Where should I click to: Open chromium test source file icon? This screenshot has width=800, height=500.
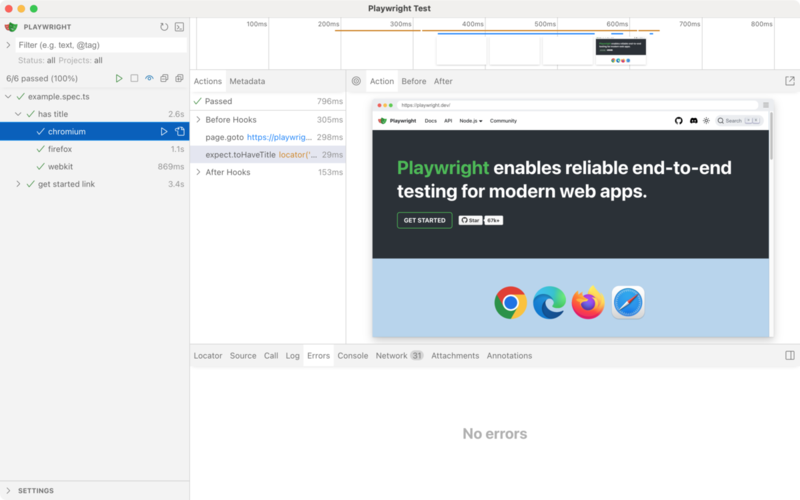click(180, 132)
